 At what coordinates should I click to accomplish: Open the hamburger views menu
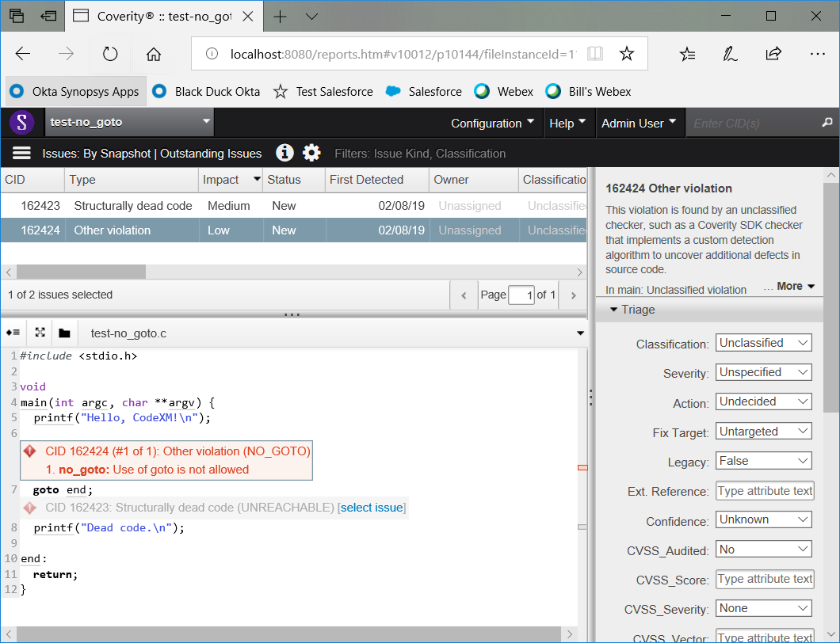pos(21,154)
